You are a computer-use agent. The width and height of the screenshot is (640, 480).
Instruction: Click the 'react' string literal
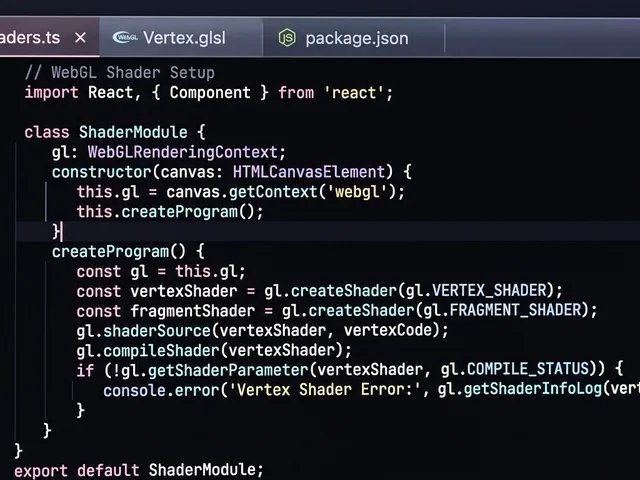(x=354, y=93)
